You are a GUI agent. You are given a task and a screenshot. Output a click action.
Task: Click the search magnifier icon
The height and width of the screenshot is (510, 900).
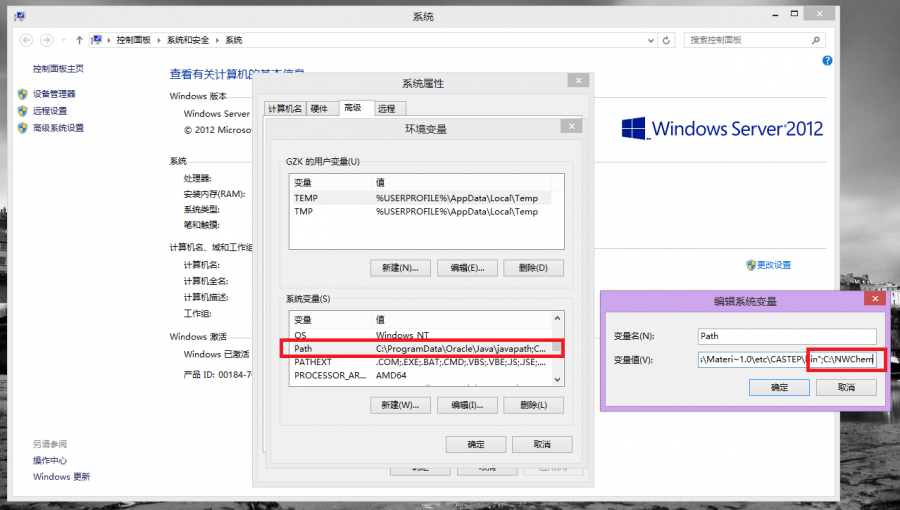816,40
